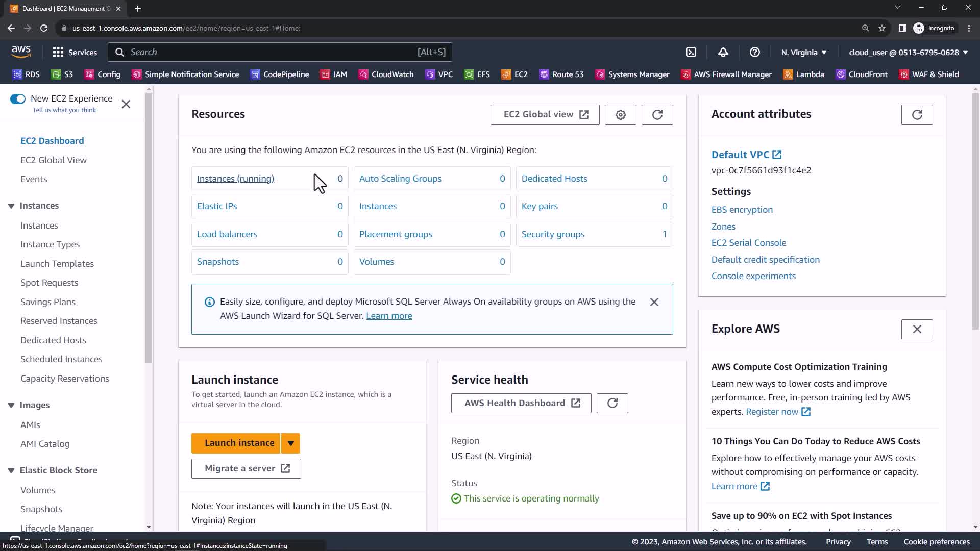This screenshot has height=551, width=980.
Task: Open the help question mark icon
Action: pyautogui.click(x=755, y=52)
